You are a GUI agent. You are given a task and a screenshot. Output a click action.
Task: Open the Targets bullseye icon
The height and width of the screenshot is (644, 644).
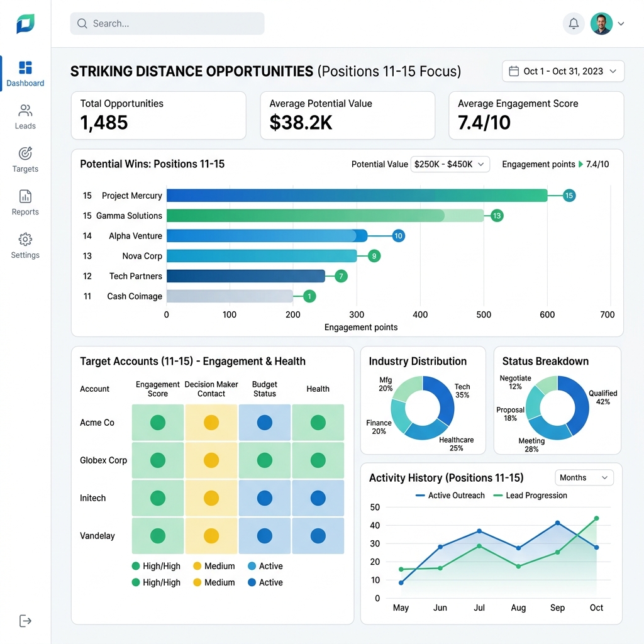25,153
